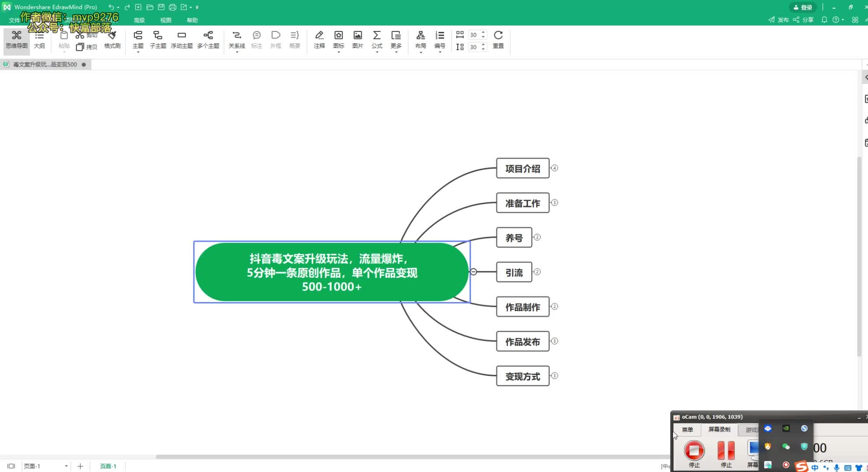Image resolution: width=868 pixels, height=472 pixels.
Task: Collapse the central topic branches
Action: (x=473, y=272)
